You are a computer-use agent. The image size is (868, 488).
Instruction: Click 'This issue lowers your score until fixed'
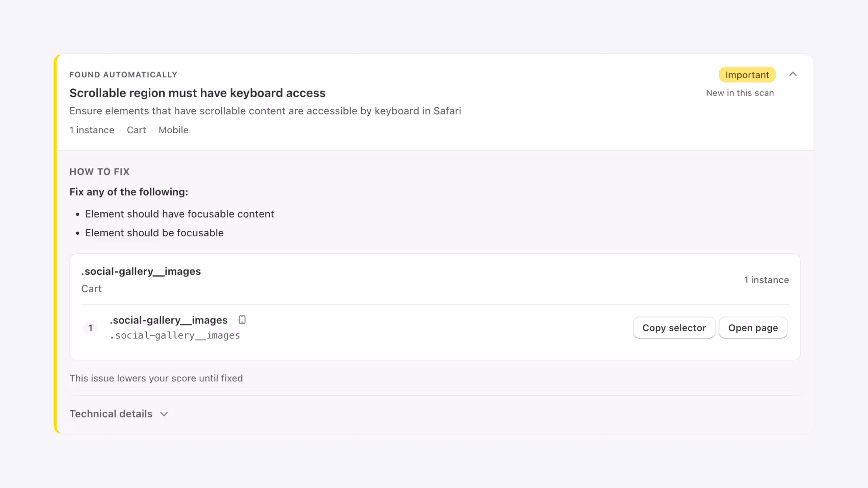click(x=156, y=378)
